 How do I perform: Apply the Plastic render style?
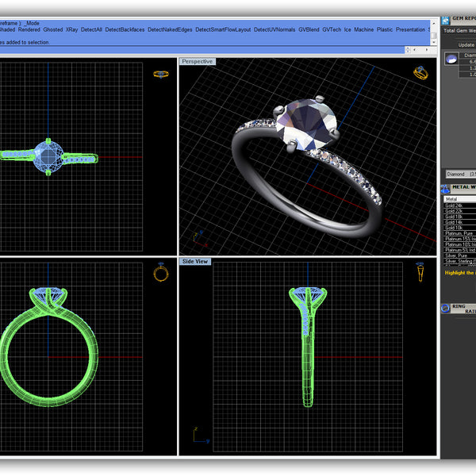pos(384,29)
